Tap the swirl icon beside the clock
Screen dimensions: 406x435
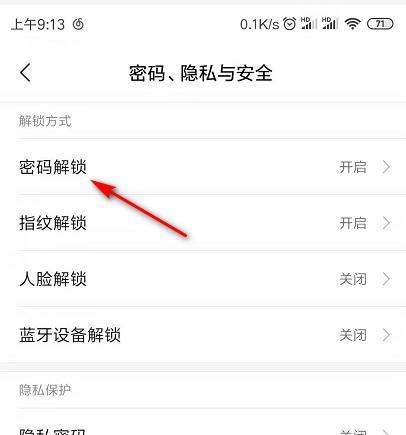[x=78, y=24]
